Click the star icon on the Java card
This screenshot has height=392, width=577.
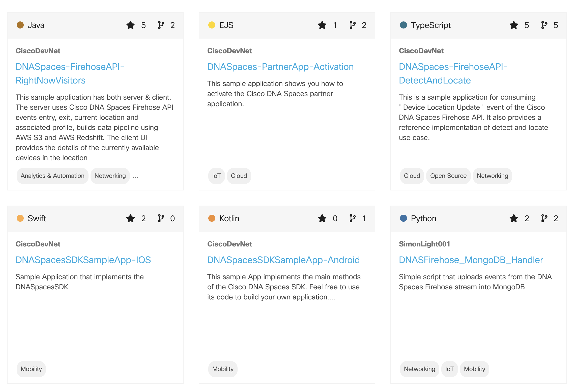(x=130, y=25)
